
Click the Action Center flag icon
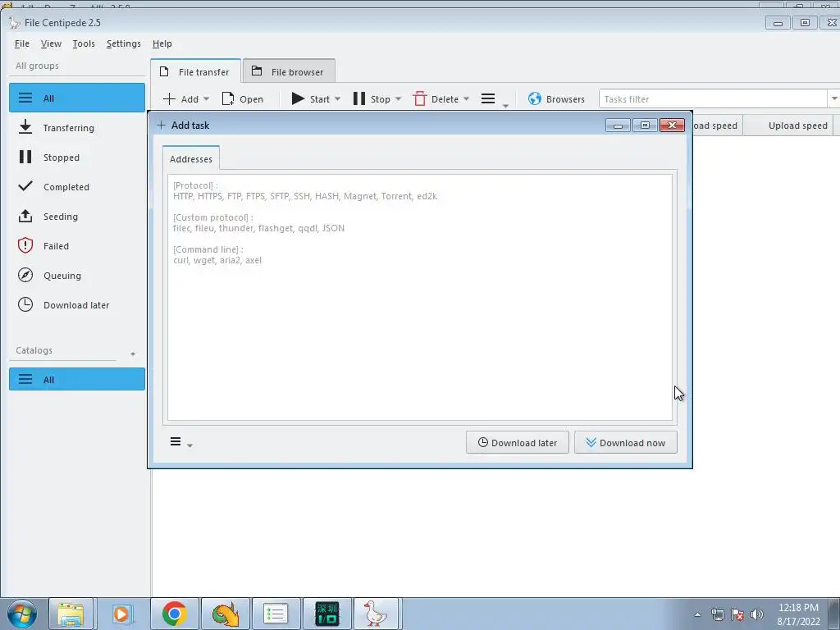[737, 614]
